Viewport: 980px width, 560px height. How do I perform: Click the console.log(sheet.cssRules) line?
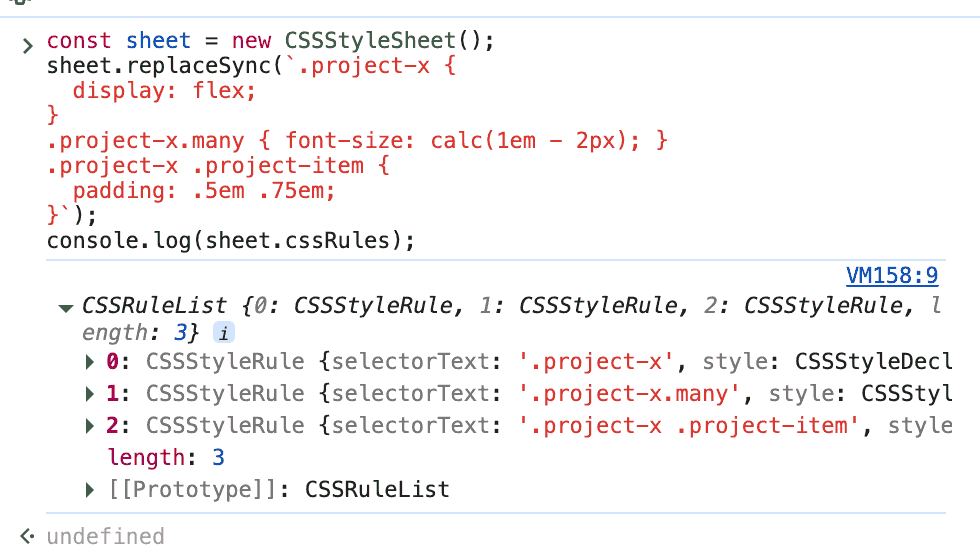click(x=230, y=241)
